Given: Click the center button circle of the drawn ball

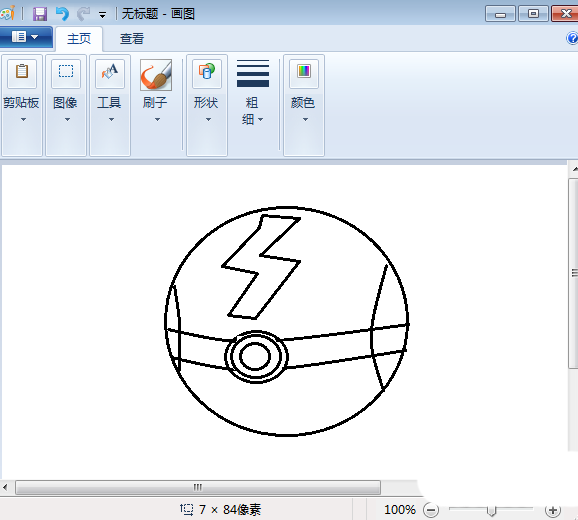Looking at the screenshot, I should coord(255,356).
